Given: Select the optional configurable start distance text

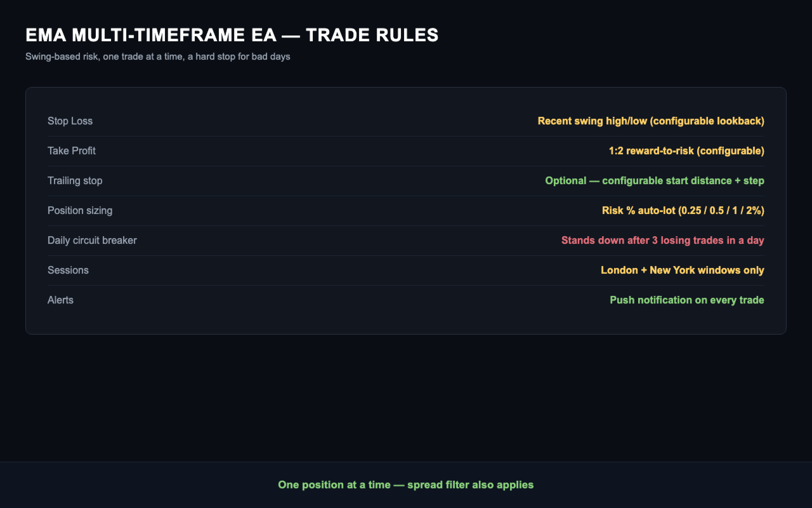Looking at the screenshot, I should 655,181.
